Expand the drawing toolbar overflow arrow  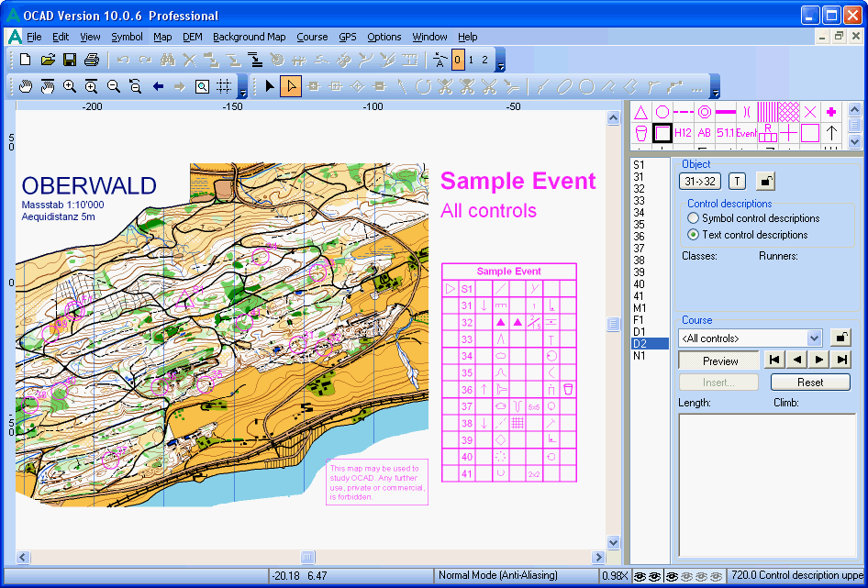[x=715, y=93]
